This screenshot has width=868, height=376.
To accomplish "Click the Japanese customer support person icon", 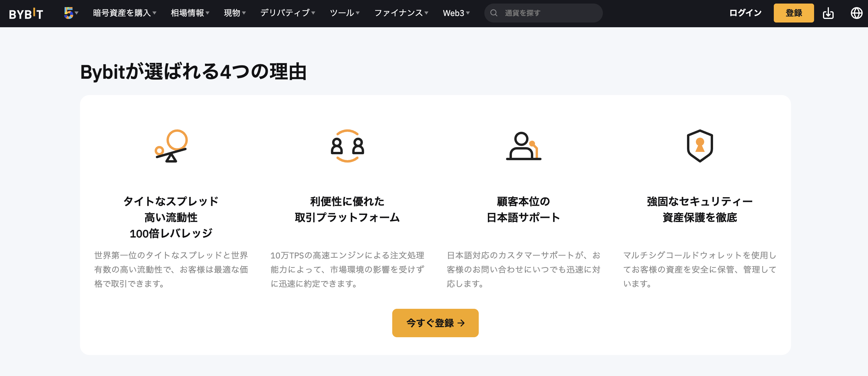I will [523, 146].
